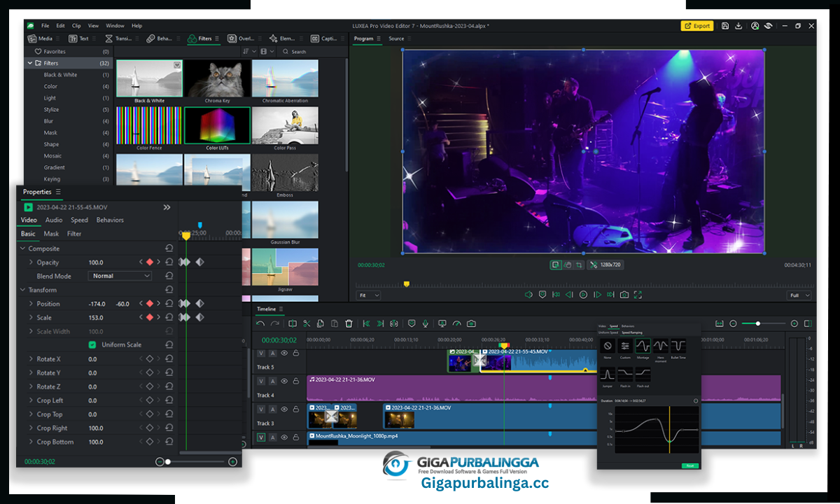Click the speedometer icon in Timeline toolbar
This screenshot has width=840, height=504.
(x=457, y=323)
